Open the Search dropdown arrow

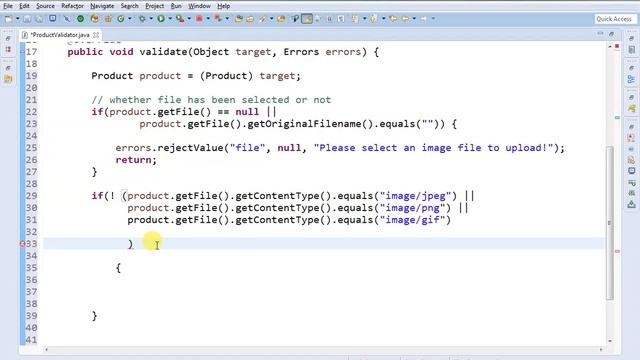pos(271,19)
